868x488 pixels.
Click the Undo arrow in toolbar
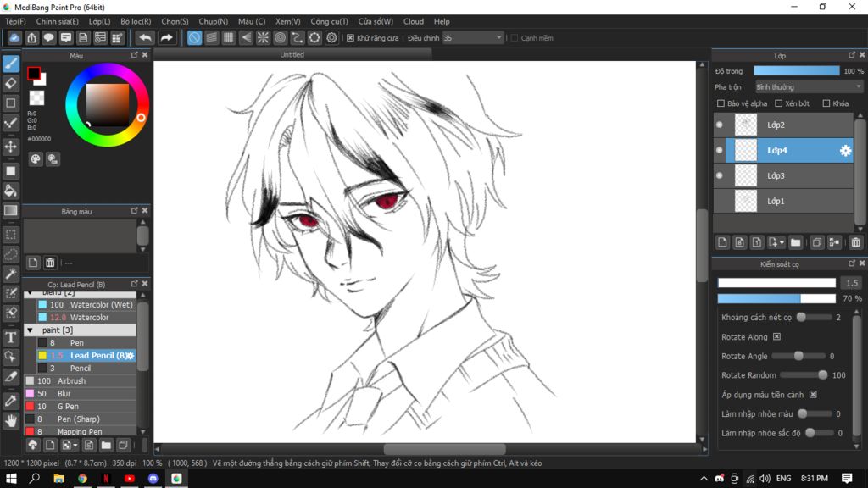pos(145,37)
